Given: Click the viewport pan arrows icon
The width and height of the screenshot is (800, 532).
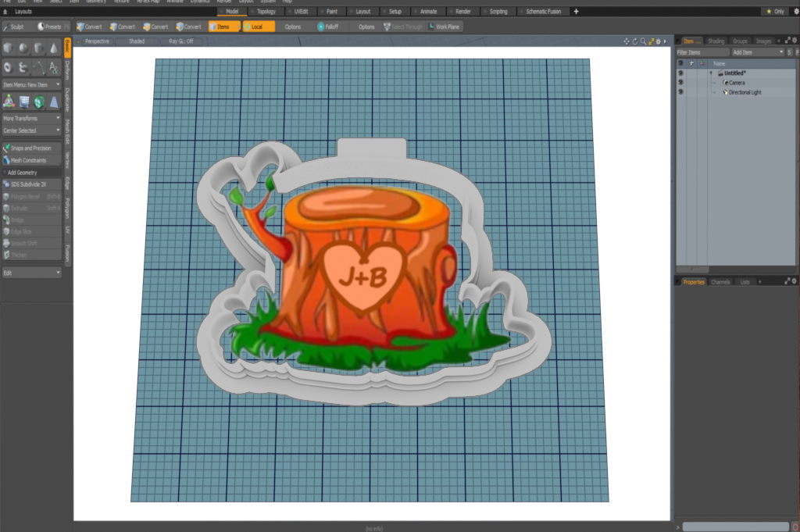Looking at the screenshot, I should coord(627,41).
